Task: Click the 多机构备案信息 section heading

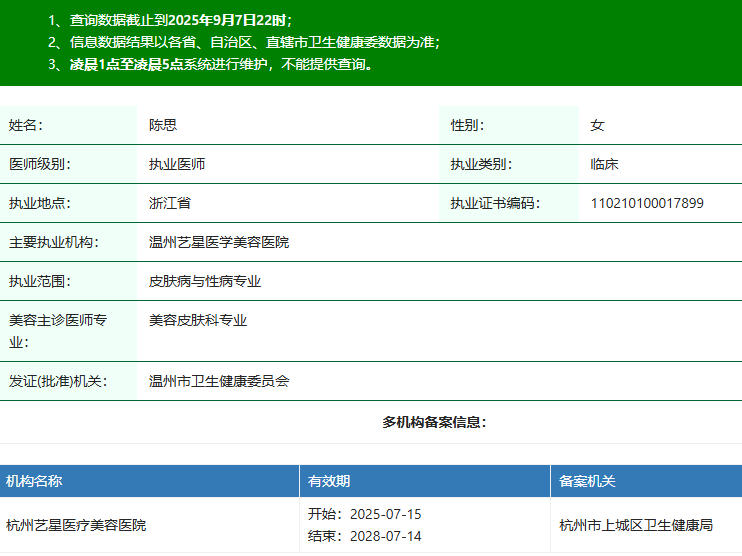Action: [x=434, y=422]
